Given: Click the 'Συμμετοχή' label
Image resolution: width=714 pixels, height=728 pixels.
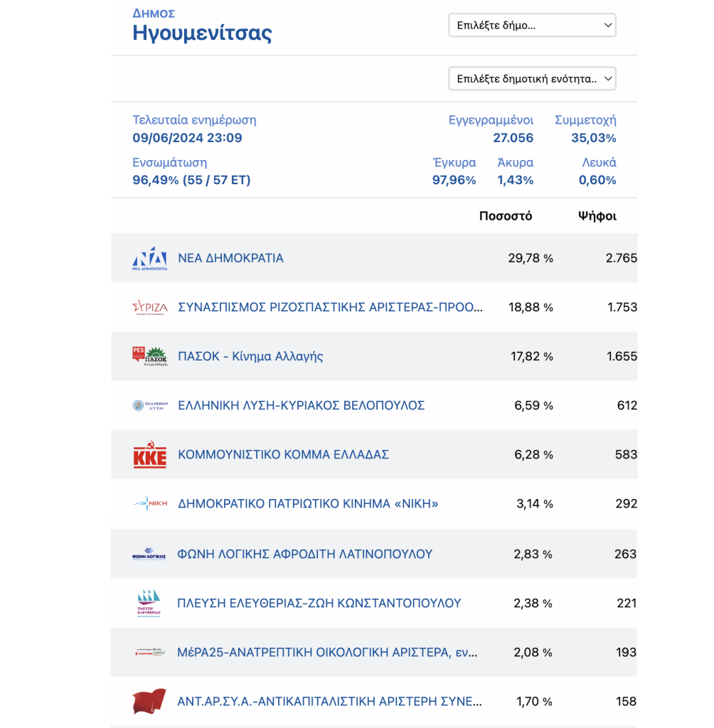Looking at the screenshot, I should [585, 121].
